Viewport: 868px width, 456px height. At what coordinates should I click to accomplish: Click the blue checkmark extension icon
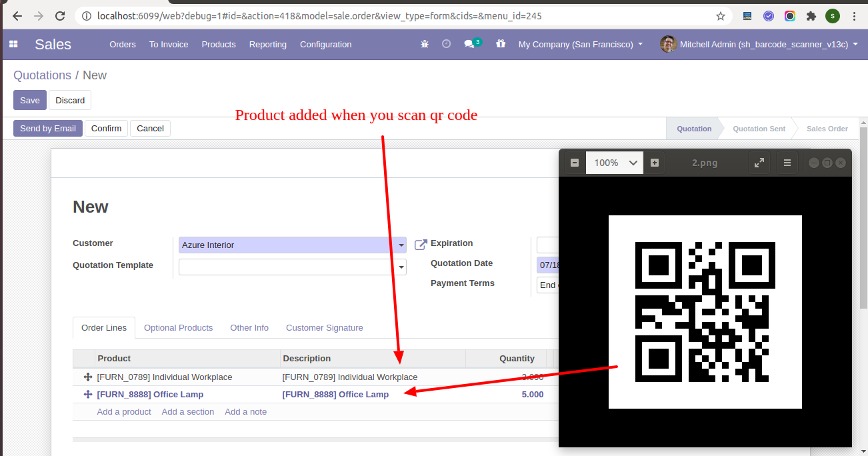click(769, 15)
